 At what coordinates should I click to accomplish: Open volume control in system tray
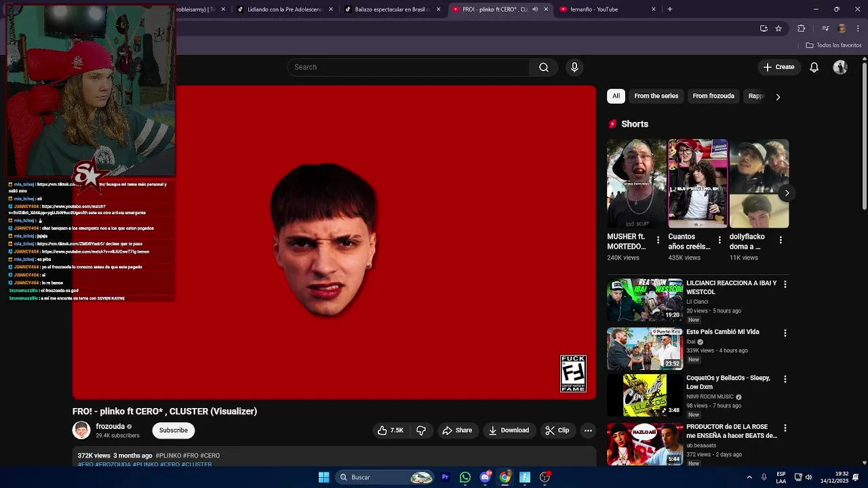808,477
